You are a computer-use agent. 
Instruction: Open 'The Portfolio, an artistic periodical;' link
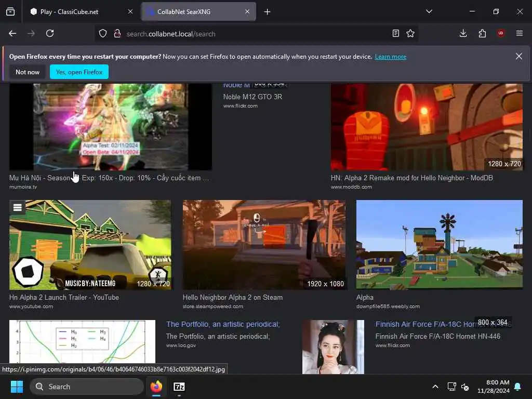pyautogui.click(x=223, y=324)
